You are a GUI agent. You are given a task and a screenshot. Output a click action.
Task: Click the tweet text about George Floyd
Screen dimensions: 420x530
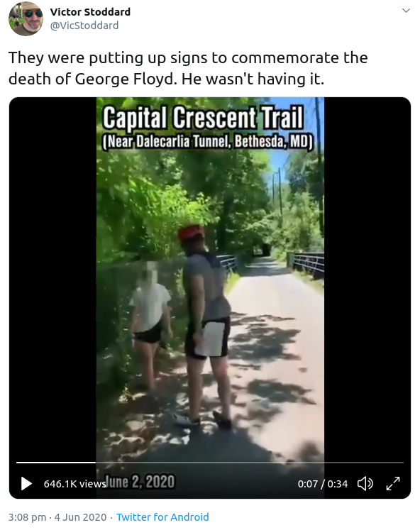tap(188, 68)
